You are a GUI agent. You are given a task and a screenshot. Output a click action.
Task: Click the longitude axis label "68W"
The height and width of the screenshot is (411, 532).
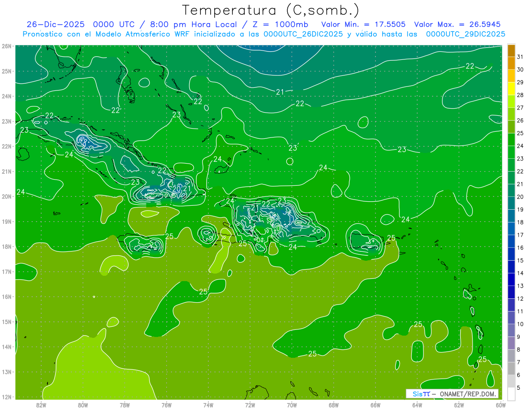coord(333,405)
